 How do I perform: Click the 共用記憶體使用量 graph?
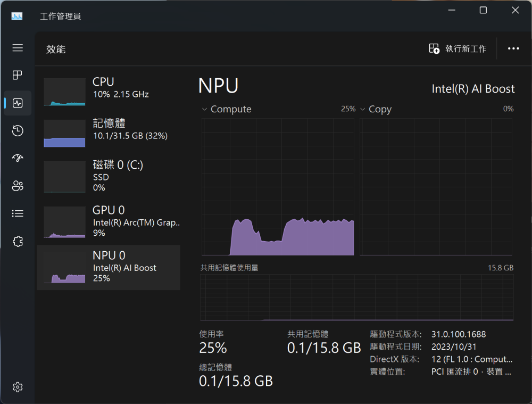[356, 297]
